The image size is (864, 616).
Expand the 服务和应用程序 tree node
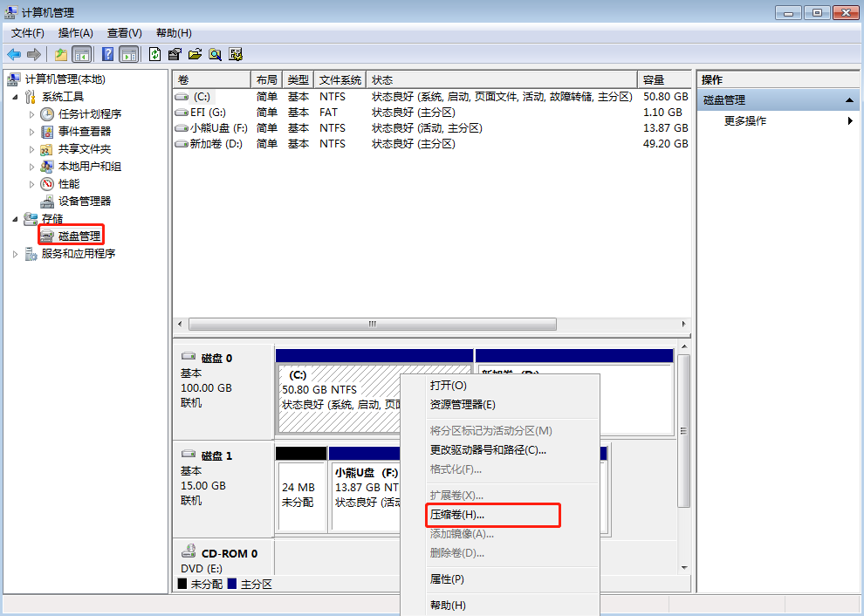click(16, 254)
